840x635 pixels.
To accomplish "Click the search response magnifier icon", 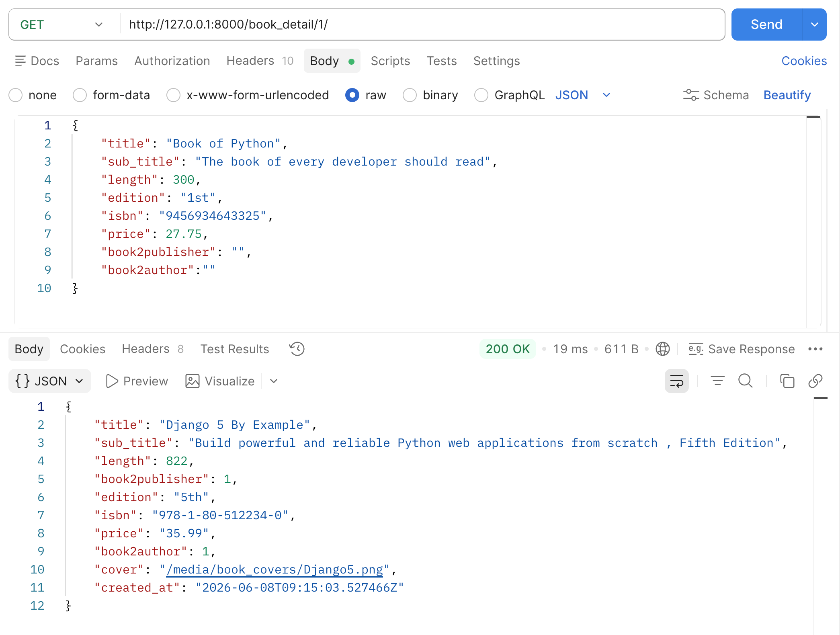I will pyautogui.click(x=746, y=381).
